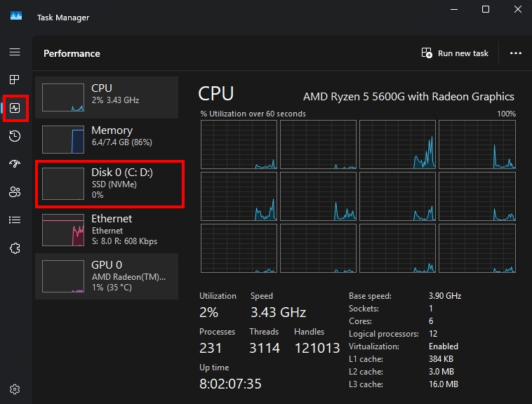Maximize the Task Manager window

tap(486, 9)
